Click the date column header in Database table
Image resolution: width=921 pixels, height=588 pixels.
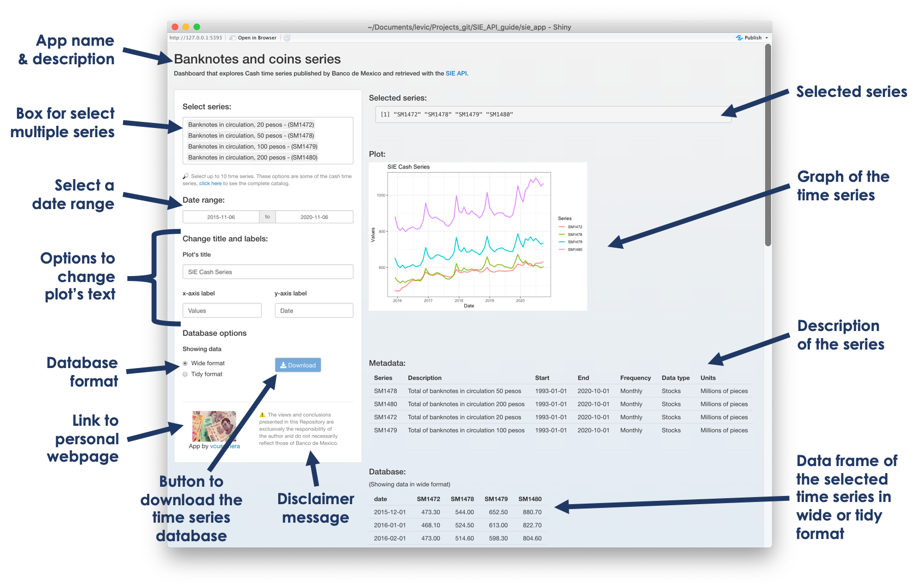(380, 499)
